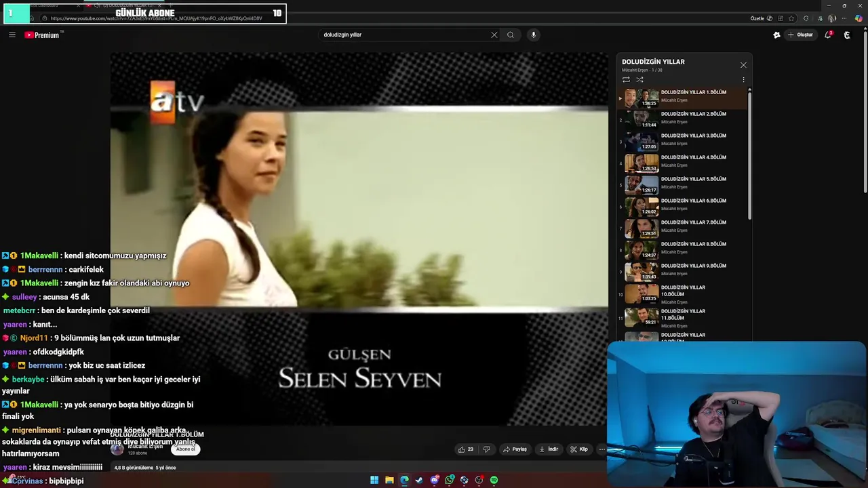Click the Klip clip button

coord(579,449)
